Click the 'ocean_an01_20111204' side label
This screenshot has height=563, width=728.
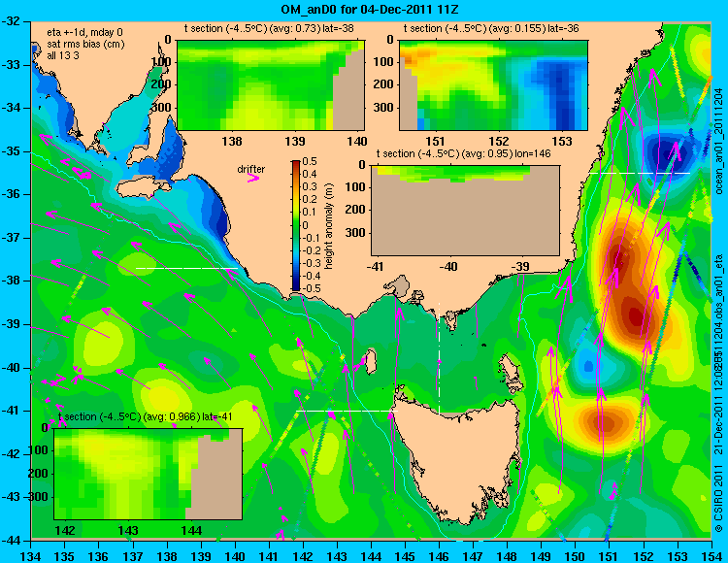click(718, 142)
